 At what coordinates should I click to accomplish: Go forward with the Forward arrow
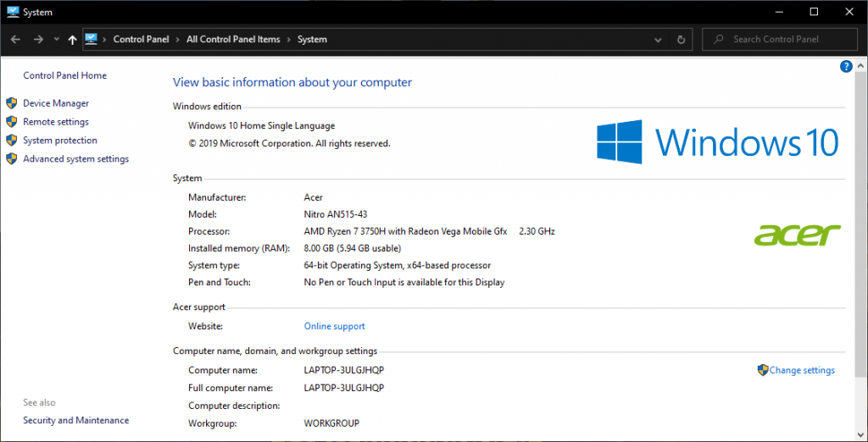click(x=38, y=39)
